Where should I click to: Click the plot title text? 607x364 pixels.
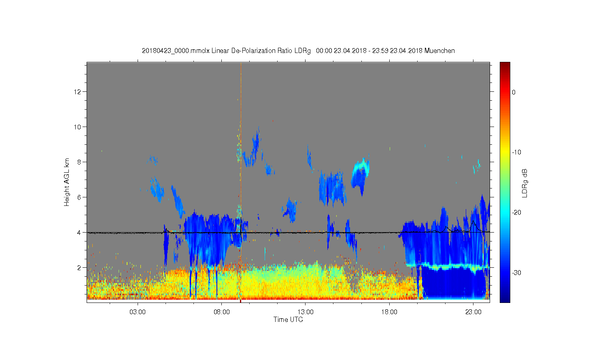[298, 51]
